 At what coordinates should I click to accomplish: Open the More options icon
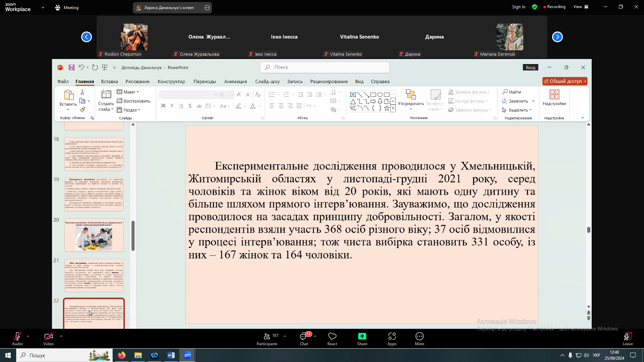pos(419,337)
